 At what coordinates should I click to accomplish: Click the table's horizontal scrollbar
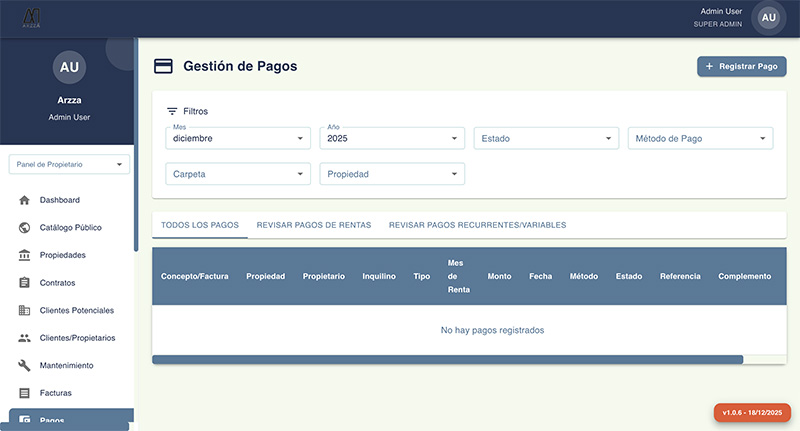coord(447,359)
